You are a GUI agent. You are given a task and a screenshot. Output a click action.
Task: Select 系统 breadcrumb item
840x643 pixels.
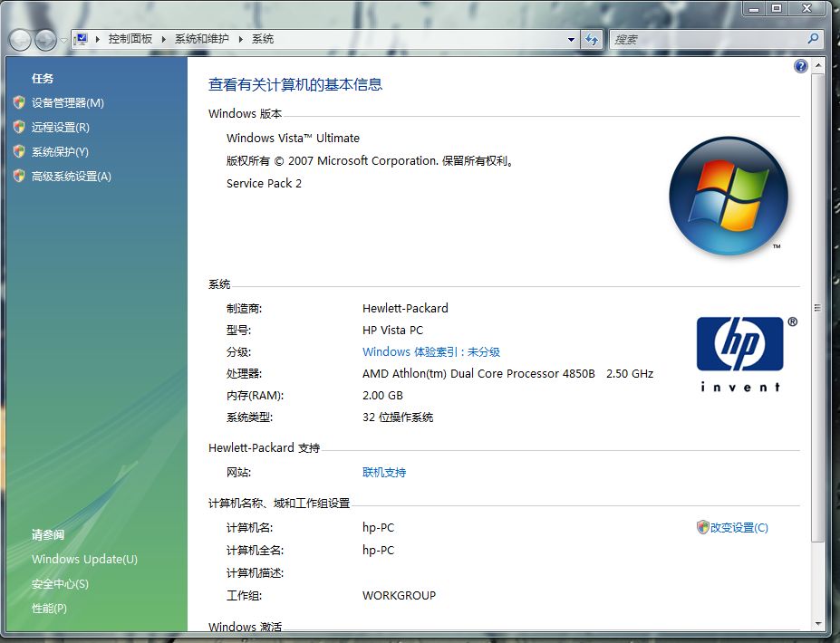[263, 39]
